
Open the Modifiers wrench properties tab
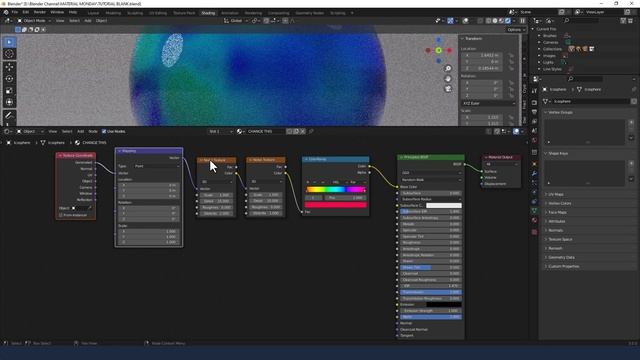click(x=534, y=173)
